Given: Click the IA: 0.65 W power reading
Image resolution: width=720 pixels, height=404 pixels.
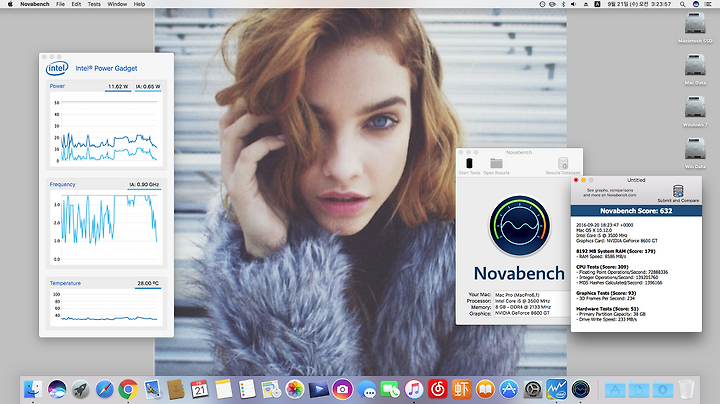Looking at the screenshot, I should [148, 86].
